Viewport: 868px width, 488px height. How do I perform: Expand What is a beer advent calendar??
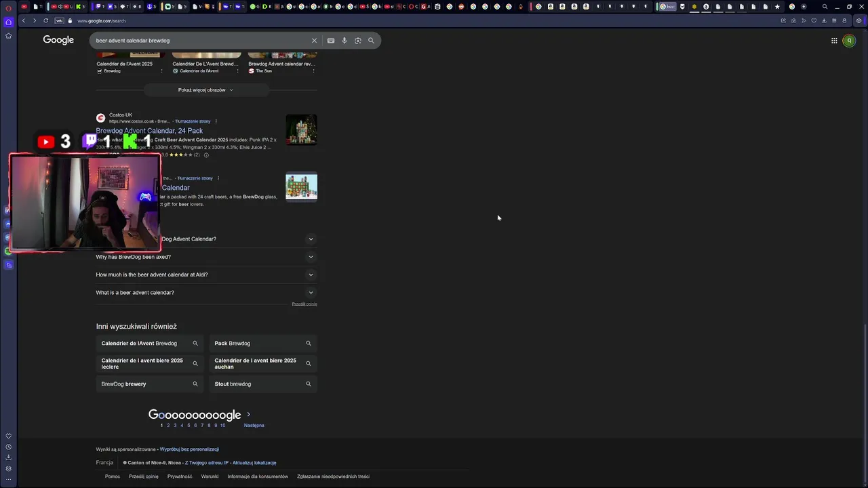tap(206, 293)
